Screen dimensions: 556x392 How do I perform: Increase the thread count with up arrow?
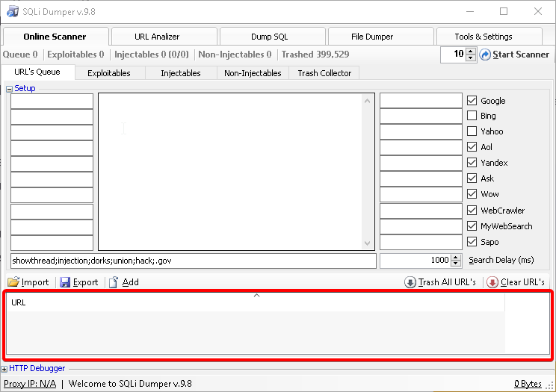470,51
